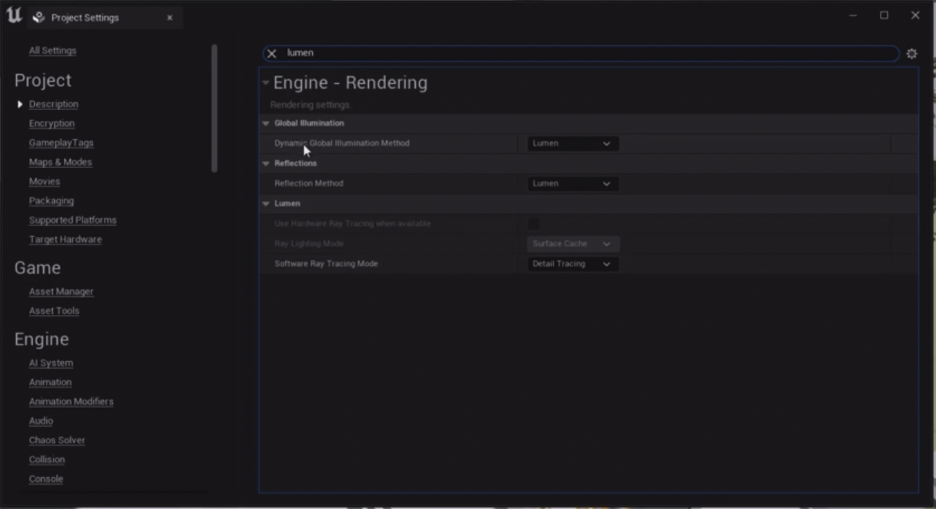Click the Dynamic Global Illumination Method label
The image size is (936, 509).
point(342,144)
